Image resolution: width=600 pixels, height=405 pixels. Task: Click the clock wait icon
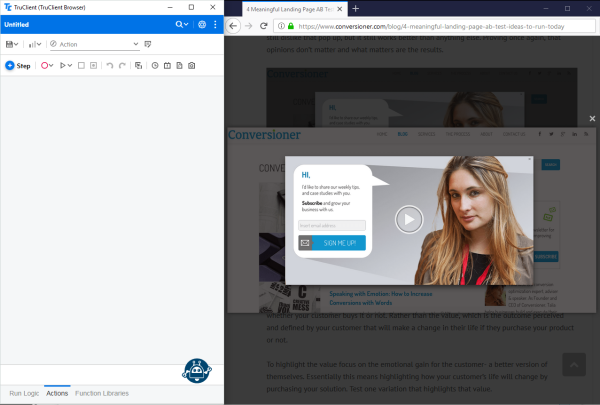point(155,66)
